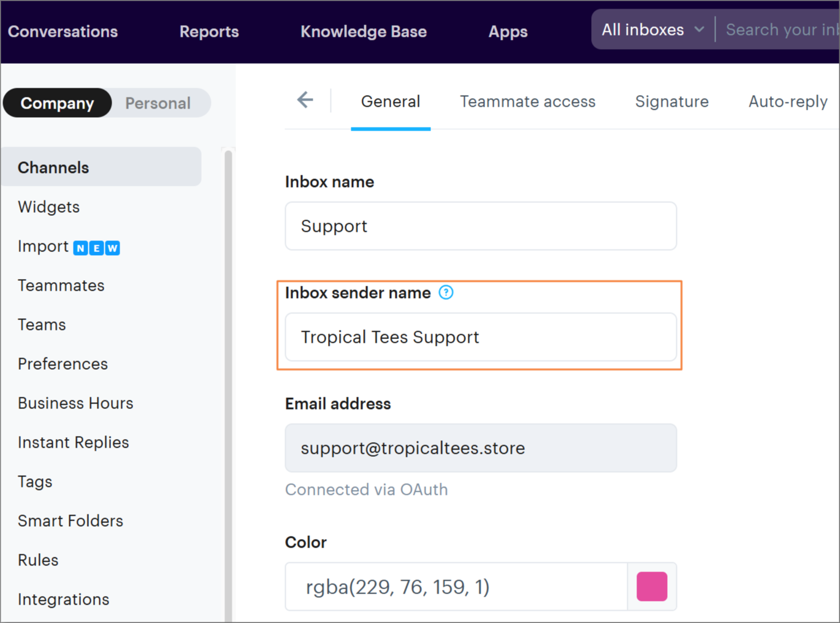Open the Smart Folders settings
Viewport: 840px width, 623px height.
[71, 521]
